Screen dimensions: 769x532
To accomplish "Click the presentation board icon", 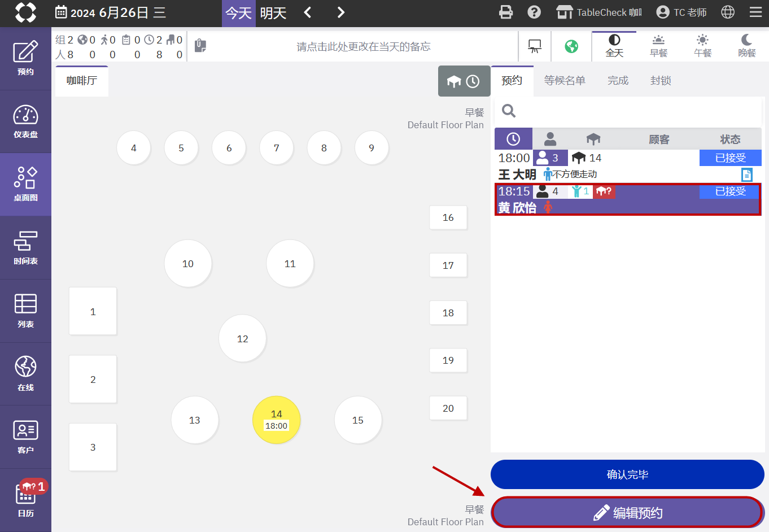I will tap(534, 46).
